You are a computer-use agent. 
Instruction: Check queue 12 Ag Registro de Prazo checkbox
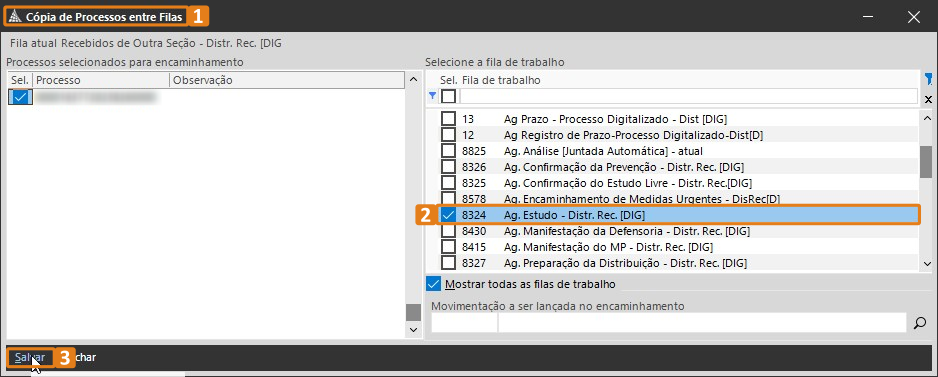point(449,135)
